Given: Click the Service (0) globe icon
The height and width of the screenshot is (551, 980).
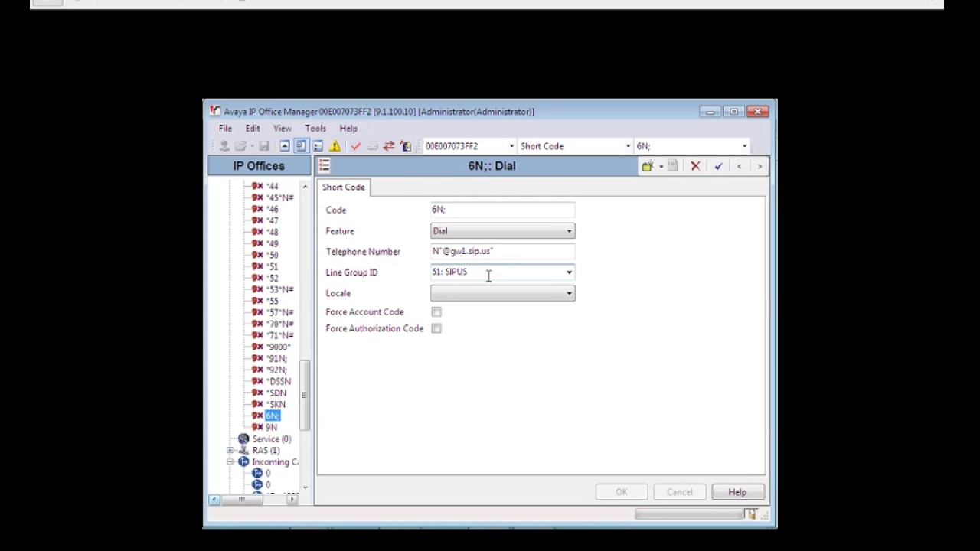Looking at the screenshot, I should [x=243, y=439].
